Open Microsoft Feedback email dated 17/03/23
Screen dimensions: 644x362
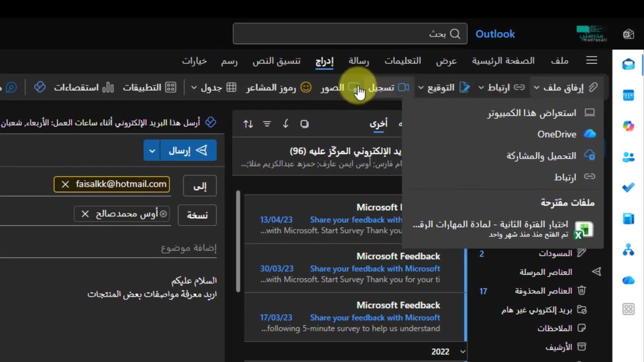click(x=355, y=317)
